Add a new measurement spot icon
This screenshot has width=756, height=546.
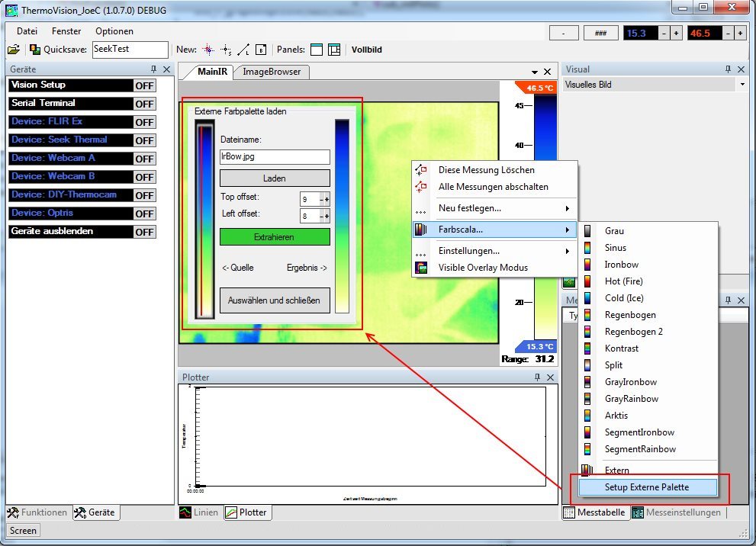(x=208, y=50)
